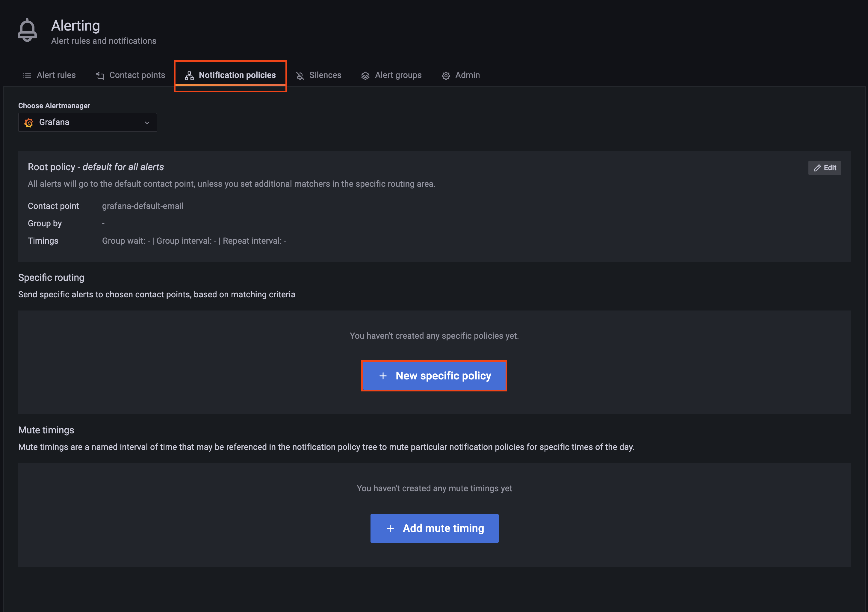868x612 pixels.
Task: Click the Alert groups layers icon
Action: [x=365, y=76]
